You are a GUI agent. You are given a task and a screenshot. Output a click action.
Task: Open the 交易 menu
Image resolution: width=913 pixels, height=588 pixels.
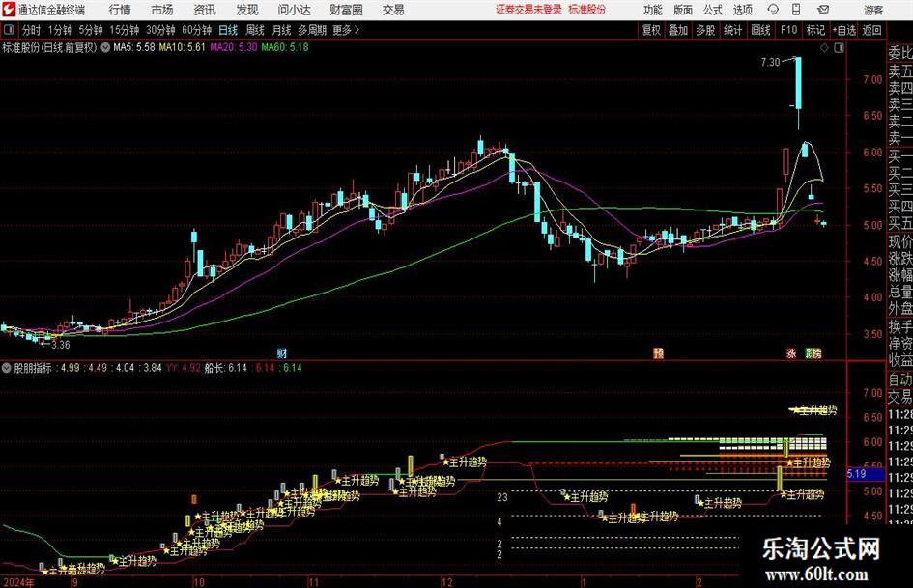393,10
